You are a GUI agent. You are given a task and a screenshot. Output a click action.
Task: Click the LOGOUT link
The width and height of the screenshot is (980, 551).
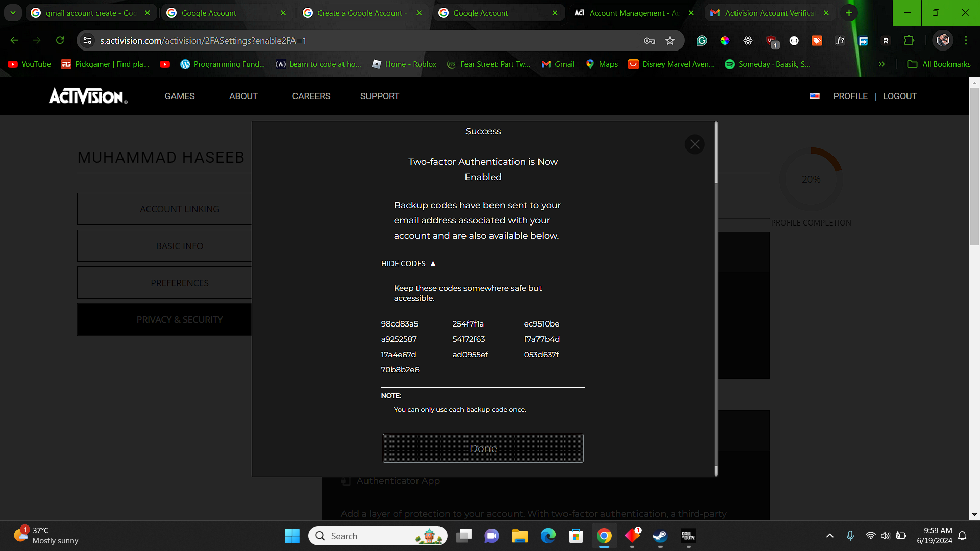[899, 96]
